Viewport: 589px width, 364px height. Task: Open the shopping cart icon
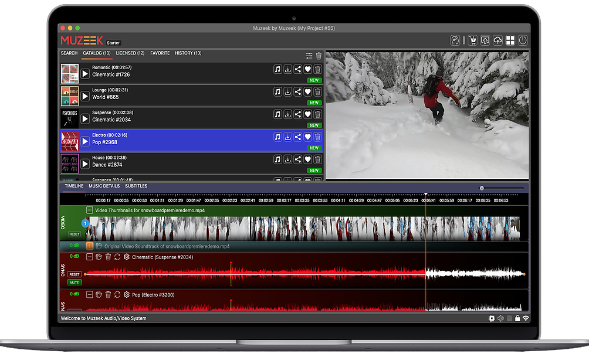[x=473, y=40]
